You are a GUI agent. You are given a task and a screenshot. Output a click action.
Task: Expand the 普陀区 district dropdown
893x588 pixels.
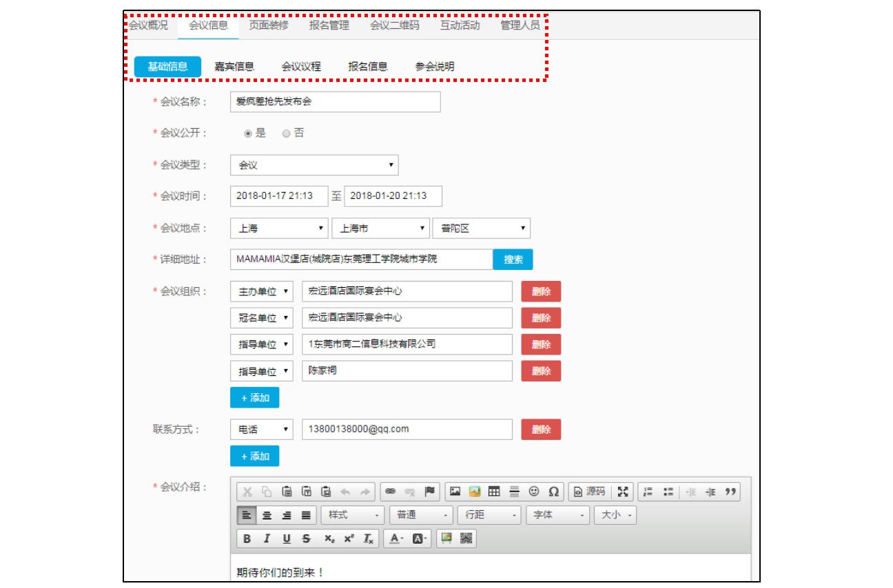tap(481, 229)
